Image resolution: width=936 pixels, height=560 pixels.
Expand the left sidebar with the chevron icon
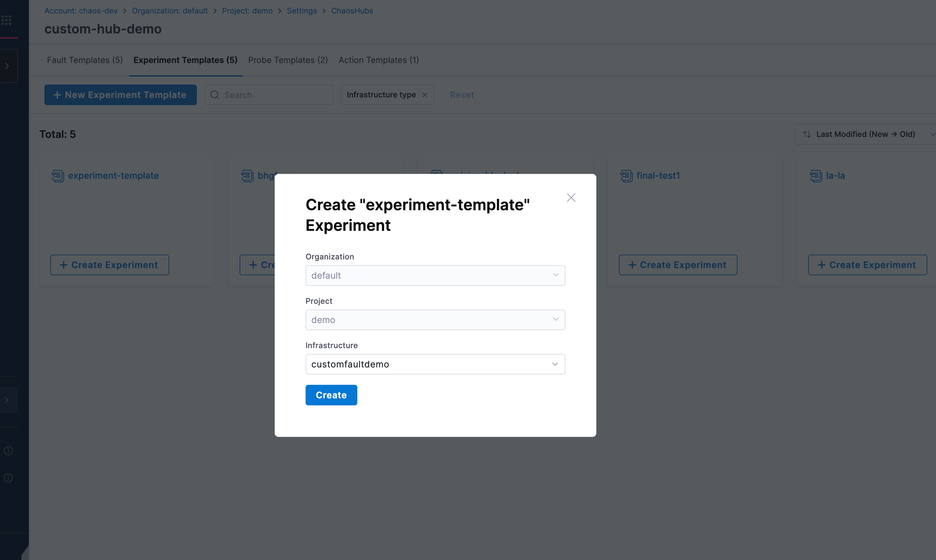coord(7,66)
